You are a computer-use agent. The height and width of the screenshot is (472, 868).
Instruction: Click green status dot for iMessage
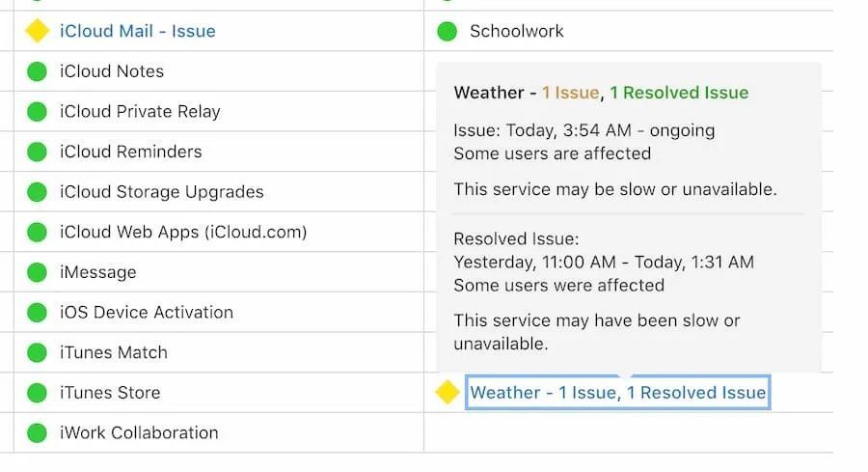[37, 272]
